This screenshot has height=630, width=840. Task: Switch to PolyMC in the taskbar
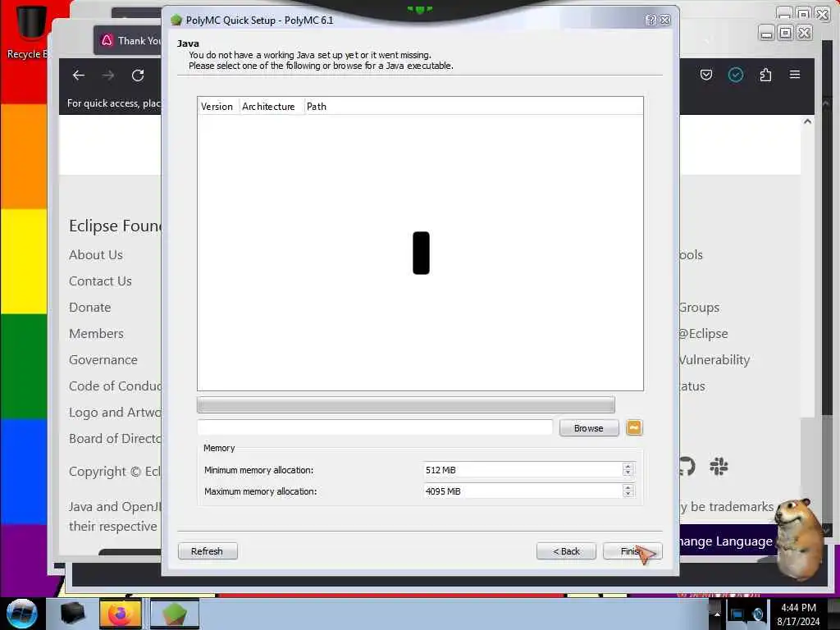(x=175, y=614)
